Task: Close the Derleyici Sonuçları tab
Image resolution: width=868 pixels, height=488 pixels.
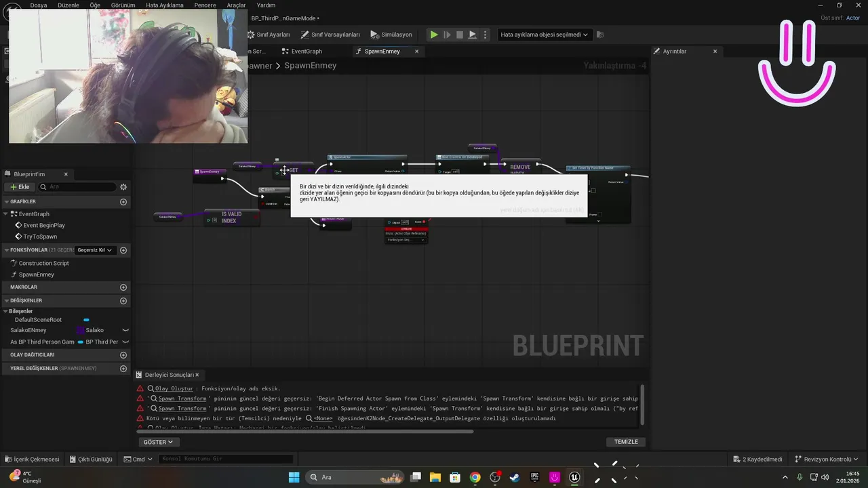Action: coord(197,375)
